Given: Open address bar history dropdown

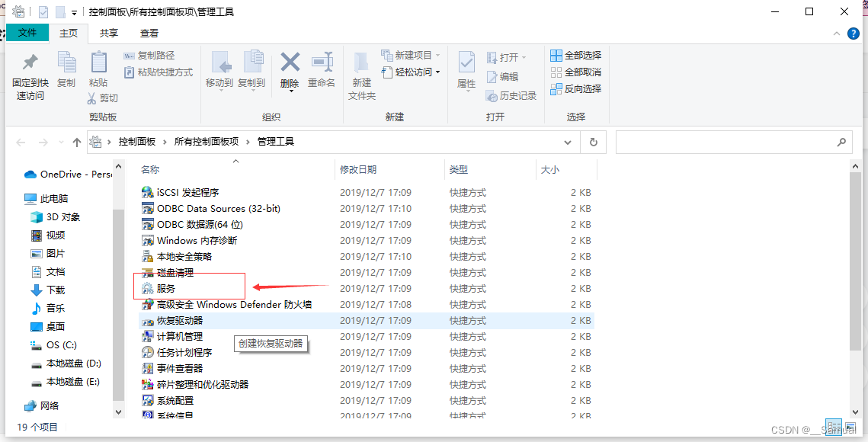Looking at the screenshot, I should coord(568,143).
